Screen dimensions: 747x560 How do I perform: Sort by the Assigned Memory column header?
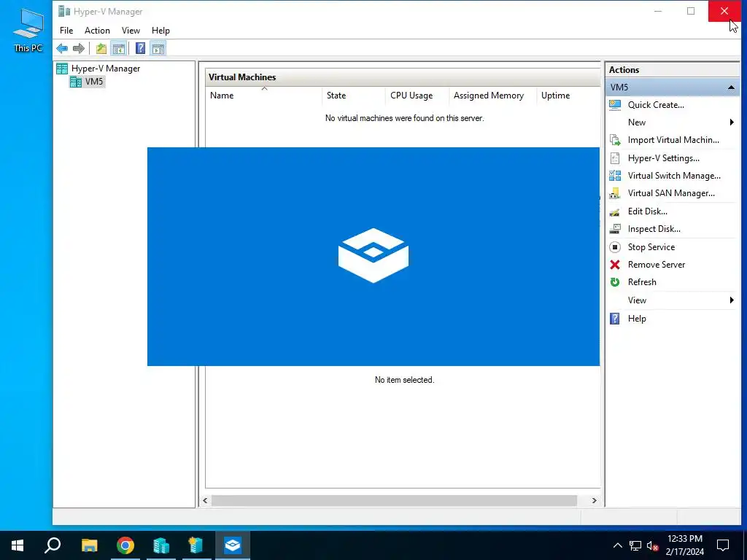(493, 96)
